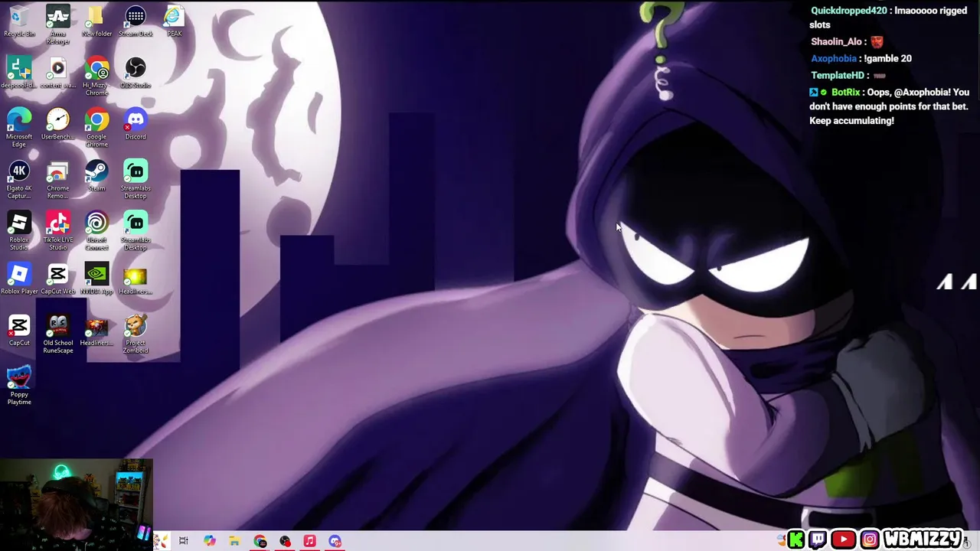Select the Ubisoft Connect desktop shortcut
Viewport: 980px width, 551px height.
click(96, 231)
